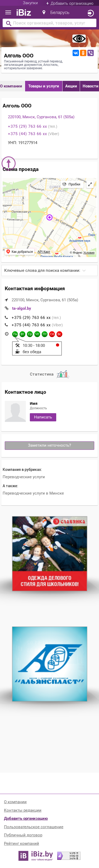Tap the scroll-to-top arrow circle

coord(9,163)
